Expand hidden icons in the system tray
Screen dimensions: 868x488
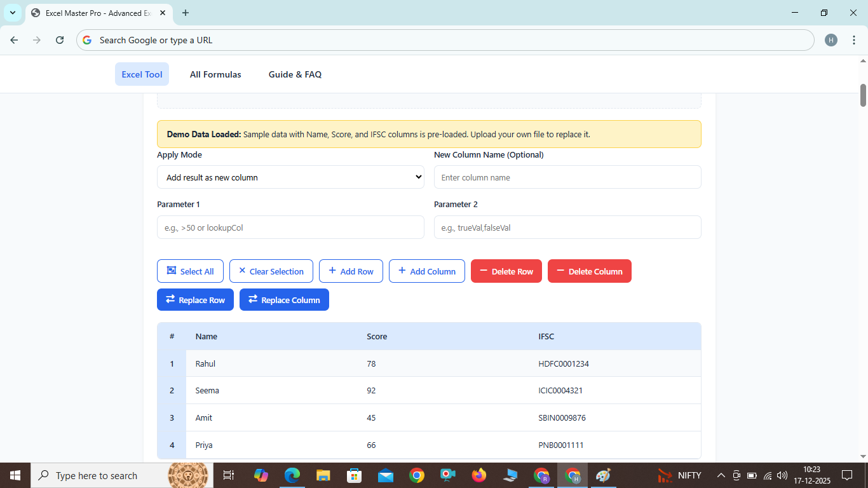click(721, 475)
